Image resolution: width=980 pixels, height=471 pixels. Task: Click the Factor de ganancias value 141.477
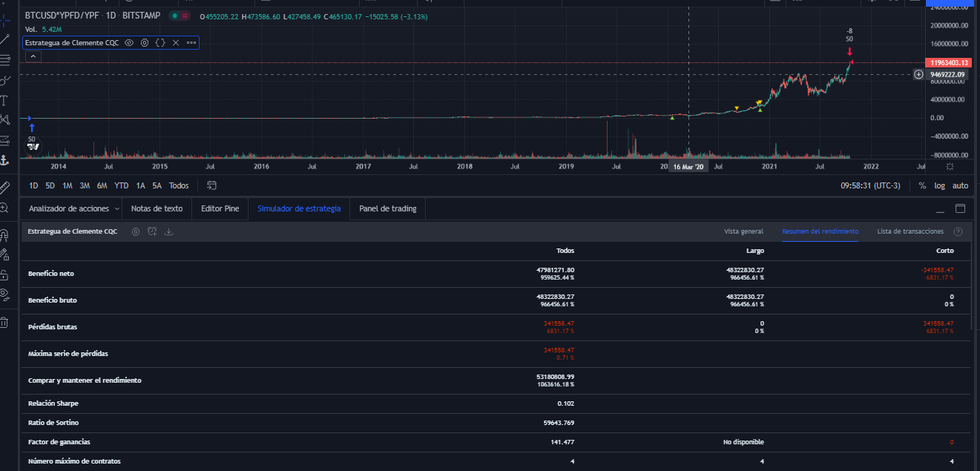[562, 442]
